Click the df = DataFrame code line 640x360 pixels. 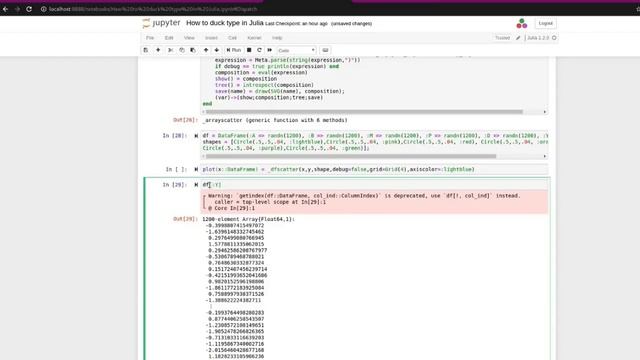[375, 136]
